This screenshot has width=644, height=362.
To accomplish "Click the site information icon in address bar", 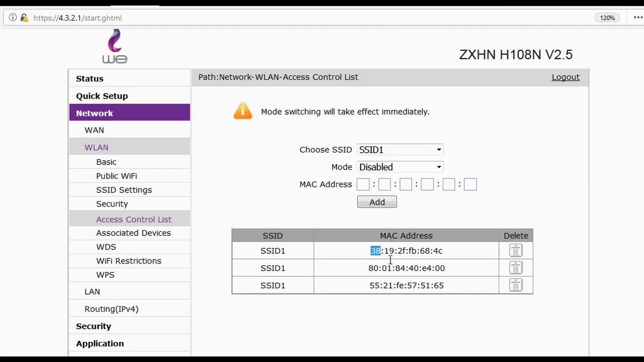I will (x=13, y=18).
